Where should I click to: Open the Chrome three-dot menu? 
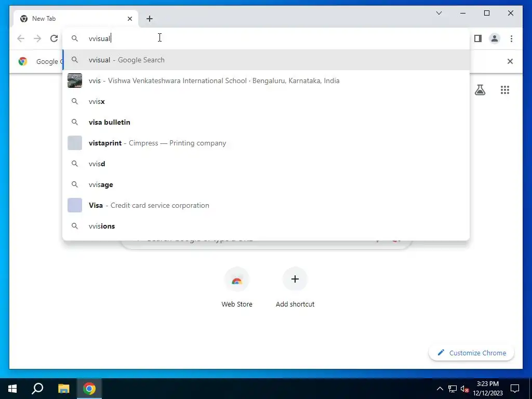point(511,38)
